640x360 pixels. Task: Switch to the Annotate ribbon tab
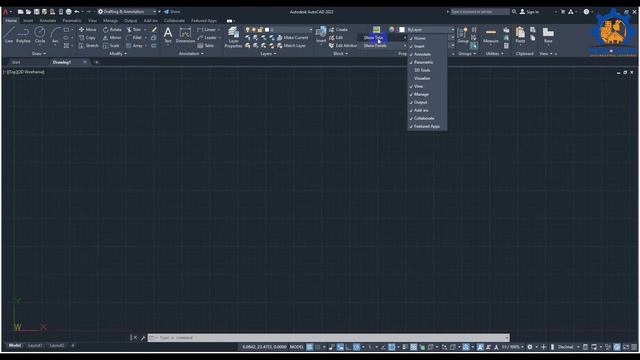(48, 20)
